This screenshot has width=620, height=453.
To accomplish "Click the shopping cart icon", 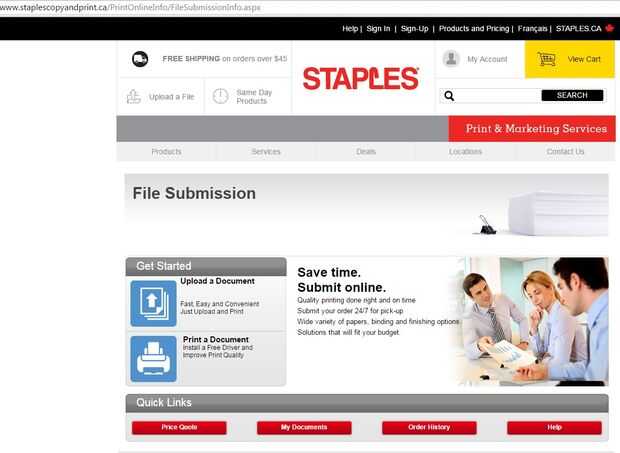I will tap(546, 59).
